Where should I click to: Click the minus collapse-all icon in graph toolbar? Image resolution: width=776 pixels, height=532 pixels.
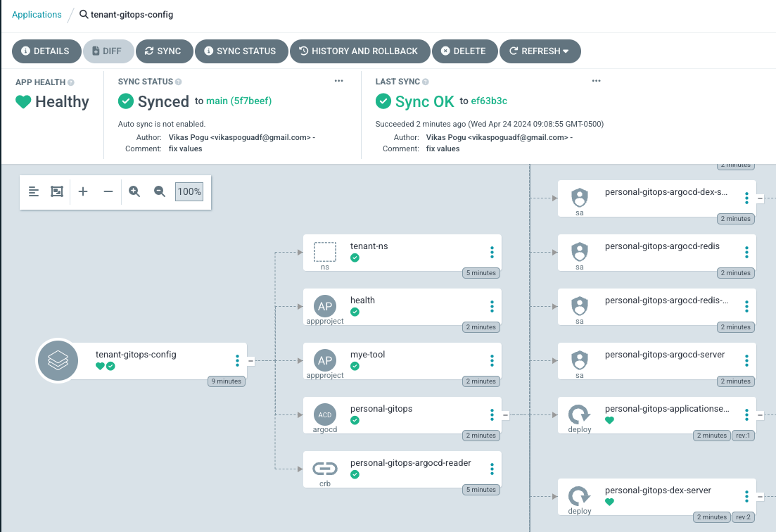(108, 191)
